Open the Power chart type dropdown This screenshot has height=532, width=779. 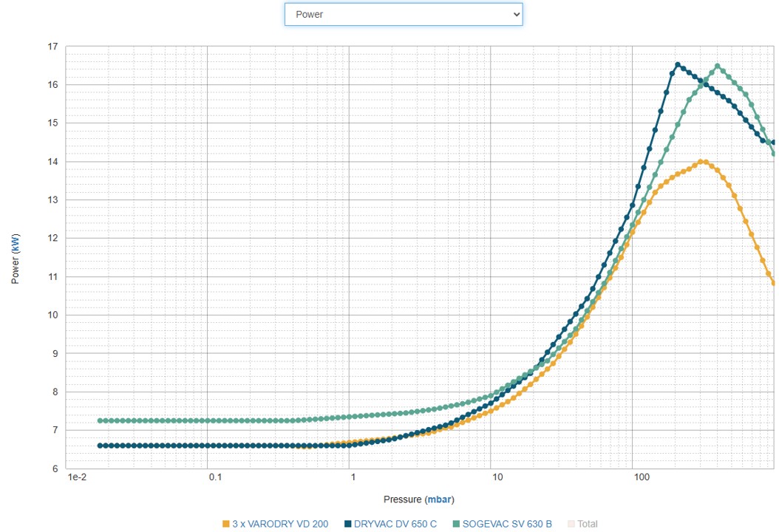[x=403, y=14]
